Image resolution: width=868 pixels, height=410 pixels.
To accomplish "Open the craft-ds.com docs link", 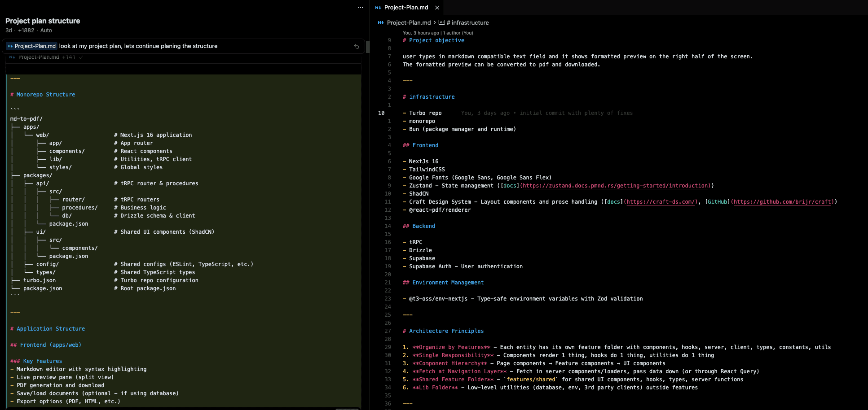I will (661, 202).
